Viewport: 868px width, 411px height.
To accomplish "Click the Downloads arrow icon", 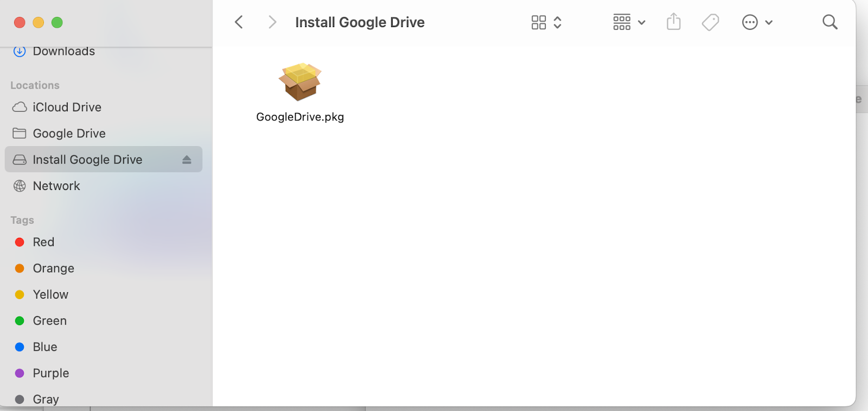I will 20,51.
